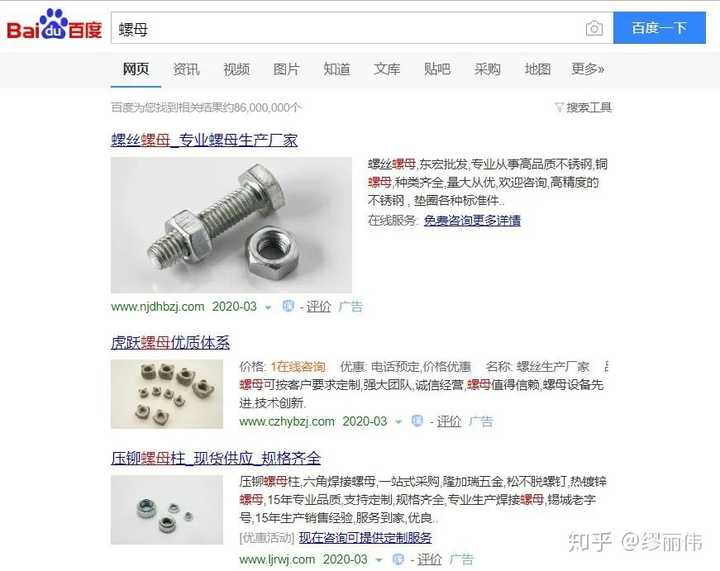The image size is (720, 571).
Task: Switch to the 视频 tab
Action: (x=236, y=69)
